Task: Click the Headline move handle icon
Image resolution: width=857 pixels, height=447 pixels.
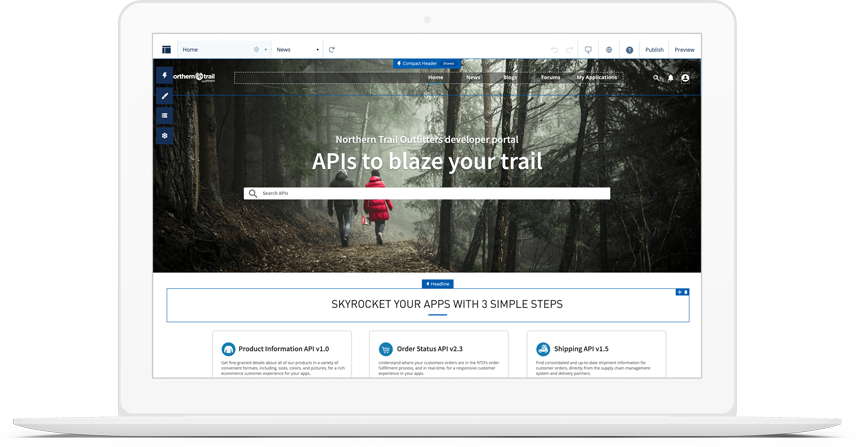Action: point(679,292)
